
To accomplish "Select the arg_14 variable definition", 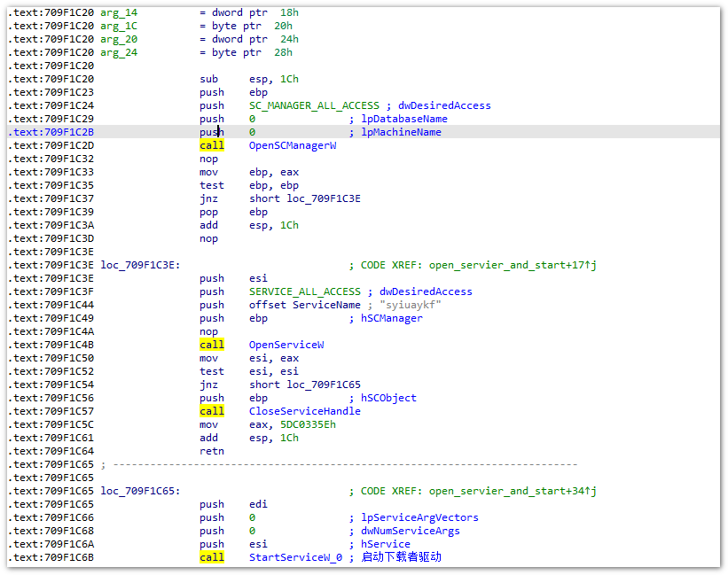I will (119, 12).
